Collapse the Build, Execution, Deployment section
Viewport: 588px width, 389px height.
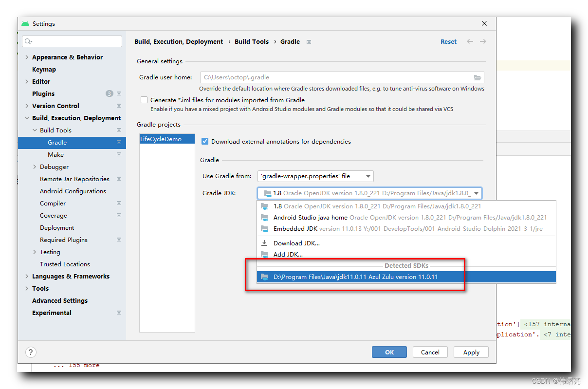click(27, 118)
